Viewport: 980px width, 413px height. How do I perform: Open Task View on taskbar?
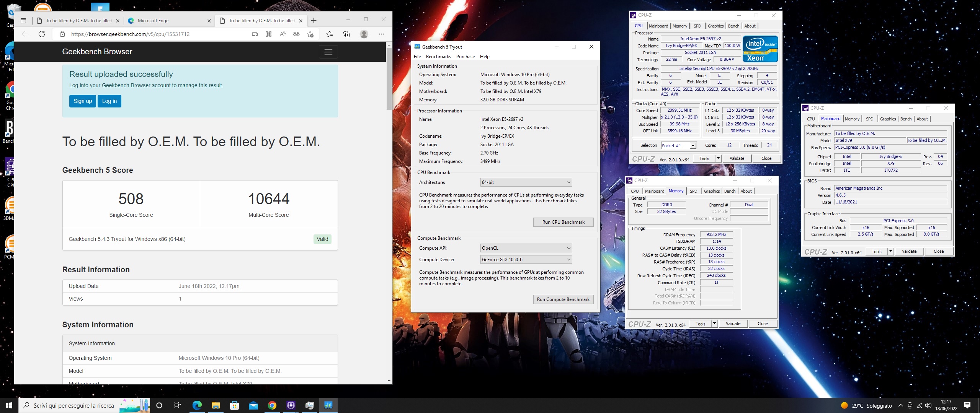coord(178,405)
